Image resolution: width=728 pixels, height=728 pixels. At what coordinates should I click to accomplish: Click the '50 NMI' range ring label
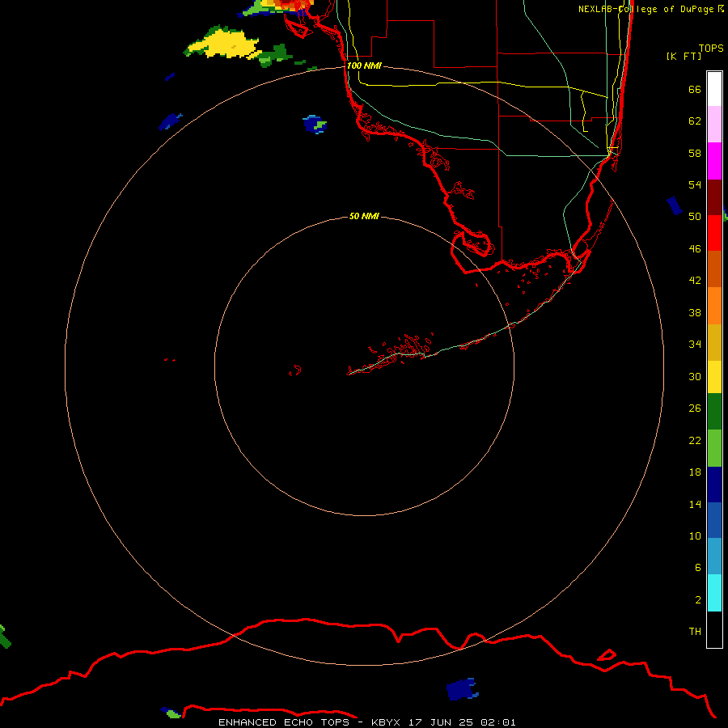[364, 216]
